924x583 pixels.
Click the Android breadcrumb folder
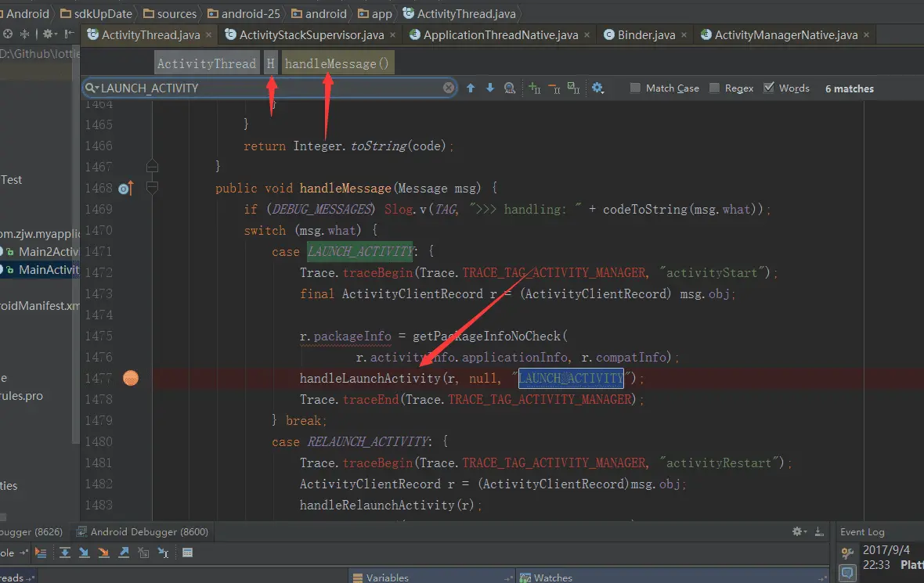tap(25, 13)
